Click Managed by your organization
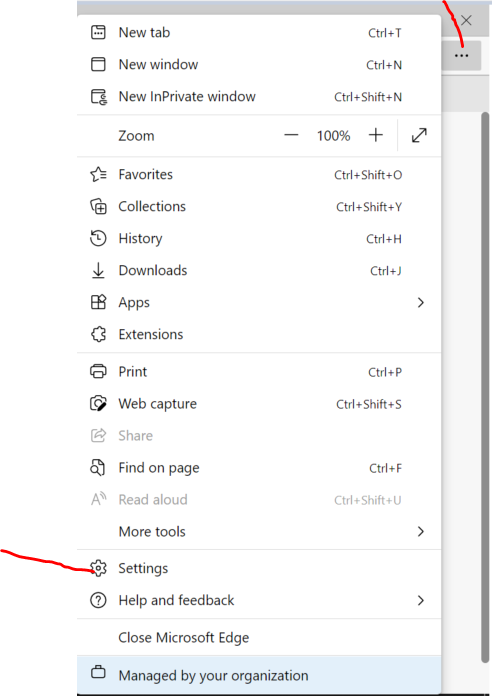This screenshot has height=696, width=492. 259,676
